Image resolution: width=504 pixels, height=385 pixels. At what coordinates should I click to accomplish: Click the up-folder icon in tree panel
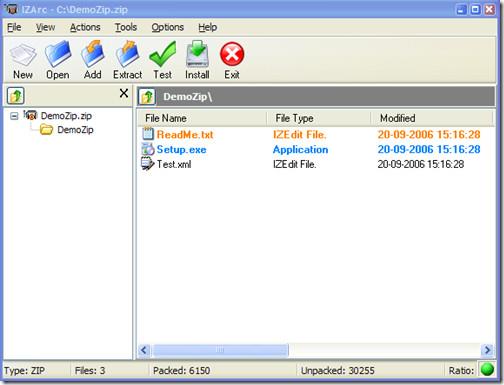click(16, 96)
